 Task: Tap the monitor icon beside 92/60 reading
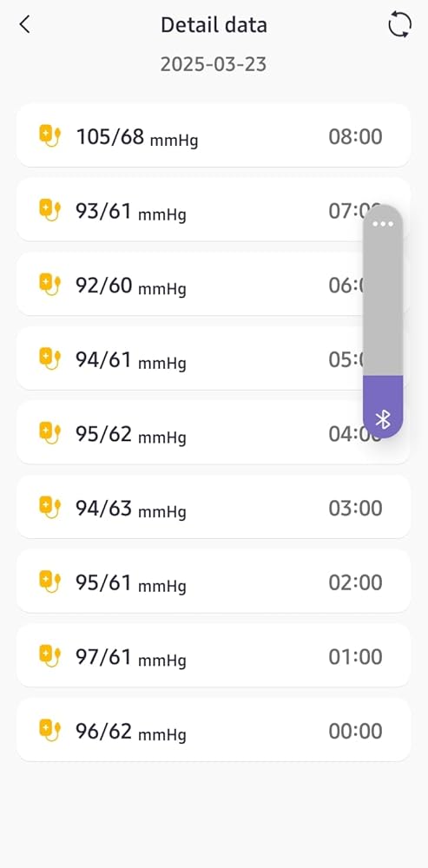(x=49, y=284)
